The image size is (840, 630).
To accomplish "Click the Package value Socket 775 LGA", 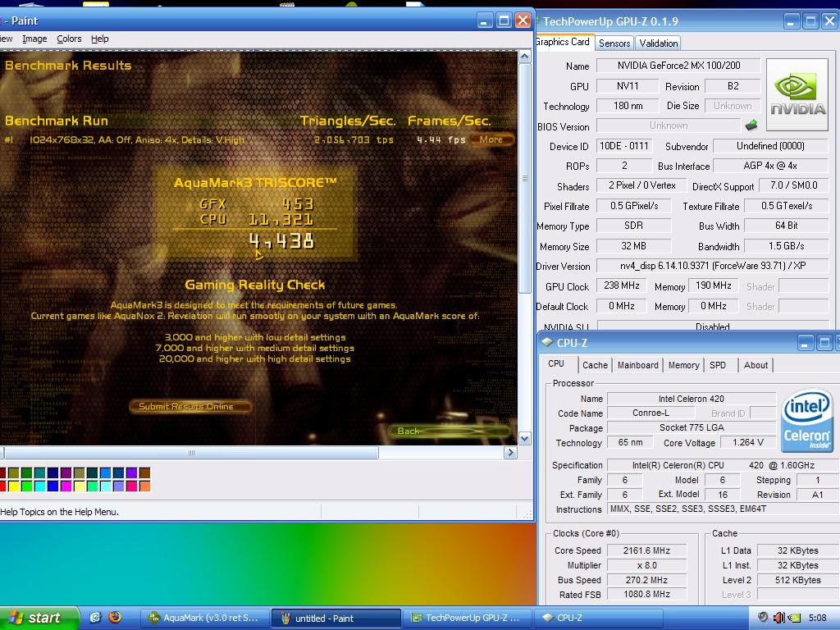I will [691, 427].
